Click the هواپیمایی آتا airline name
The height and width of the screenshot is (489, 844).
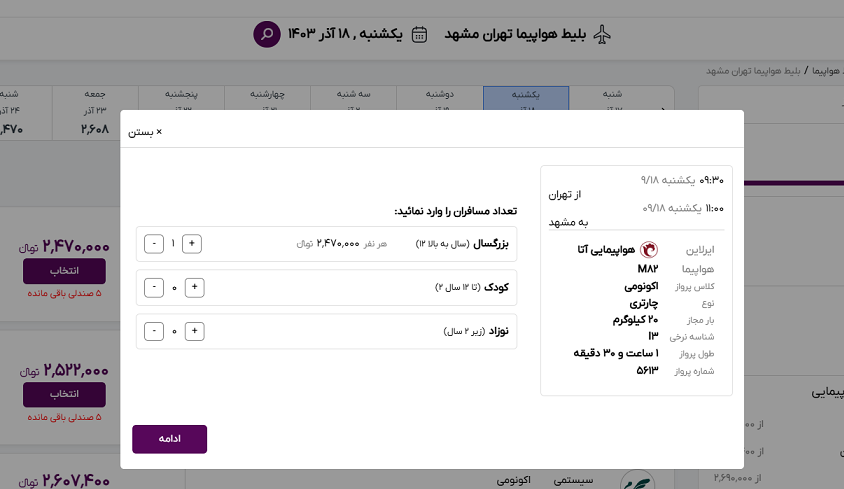tap(606, 250)
